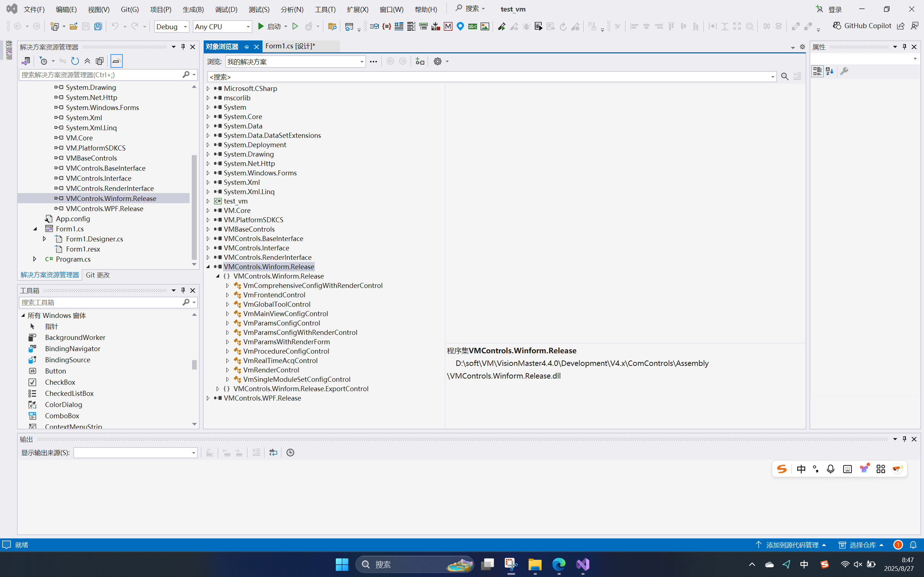Undo the last action
This screenshot has width=924, height=577.
[114, 26]
